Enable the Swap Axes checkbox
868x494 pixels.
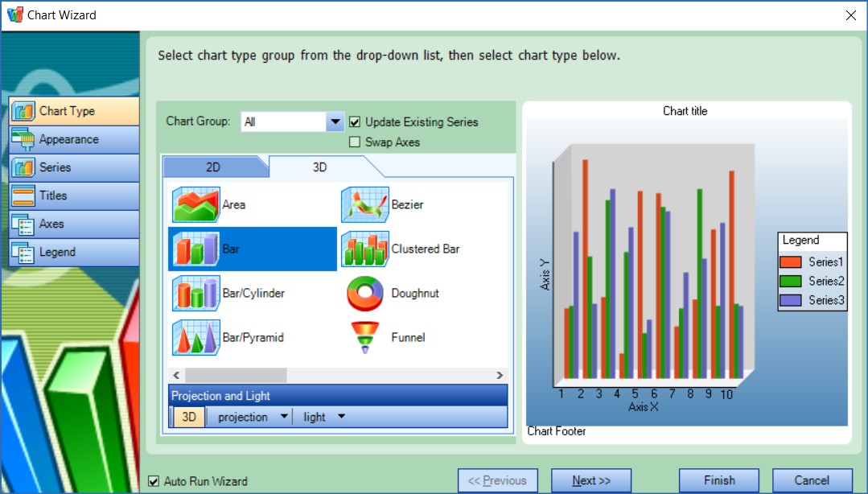(355, 142)
